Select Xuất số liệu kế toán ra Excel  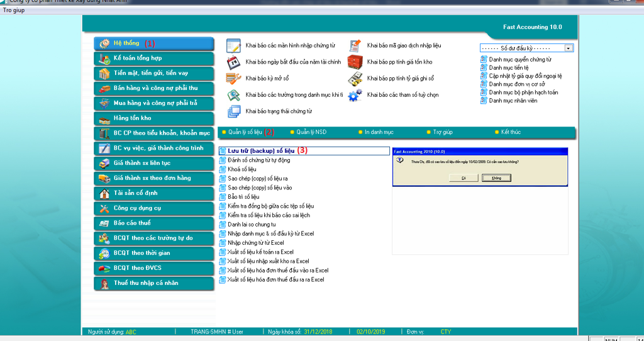(260, 252)
